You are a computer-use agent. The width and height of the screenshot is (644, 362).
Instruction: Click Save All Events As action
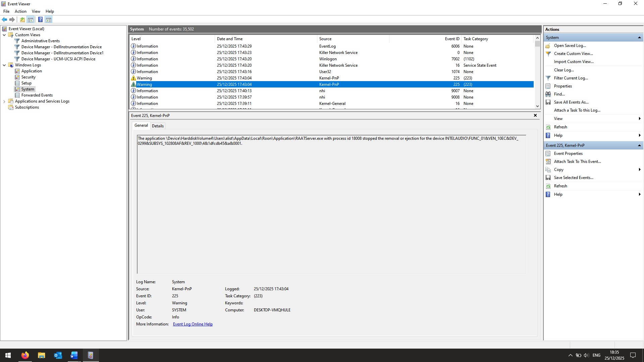571,102
